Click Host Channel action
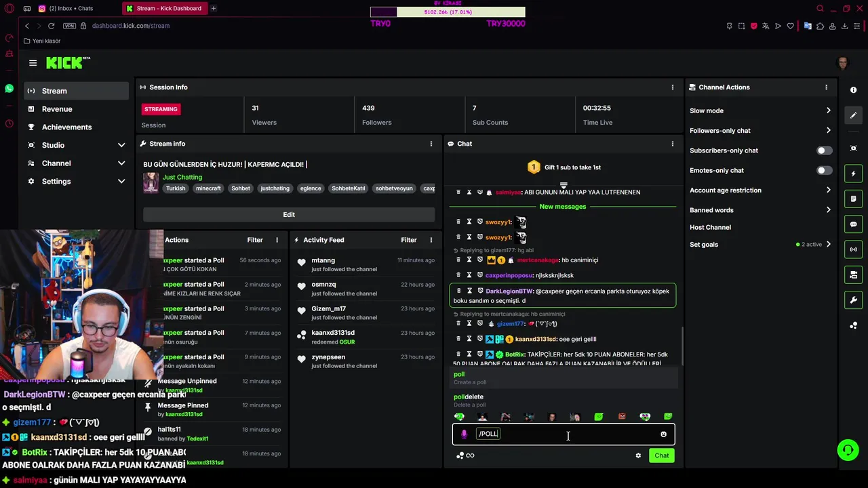 click(710, 228)
